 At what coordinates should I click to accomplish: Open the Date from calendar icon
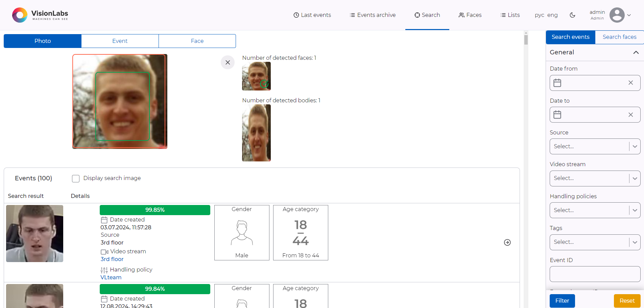click(557, 83)
